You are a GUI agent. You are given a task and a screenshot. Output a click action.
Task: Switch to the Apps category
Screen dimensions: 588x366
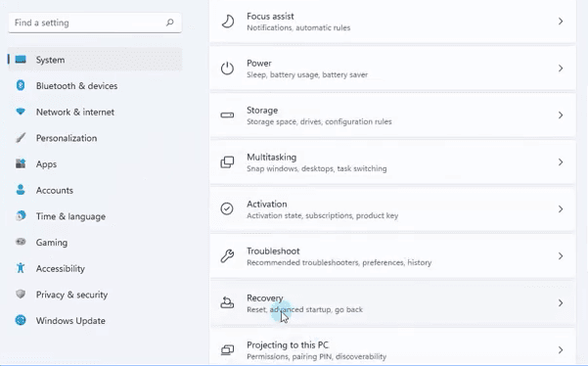pos(95,163)
